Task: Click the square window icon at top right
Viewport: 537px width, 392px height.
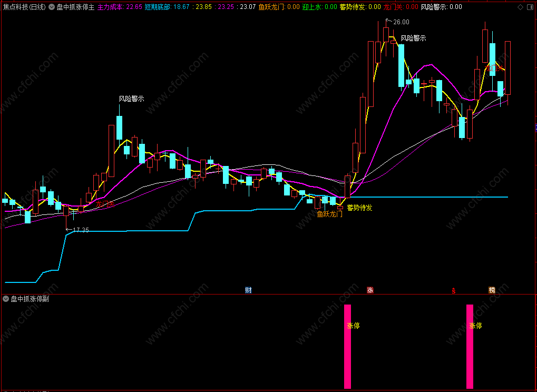Action: pos(531,7)
